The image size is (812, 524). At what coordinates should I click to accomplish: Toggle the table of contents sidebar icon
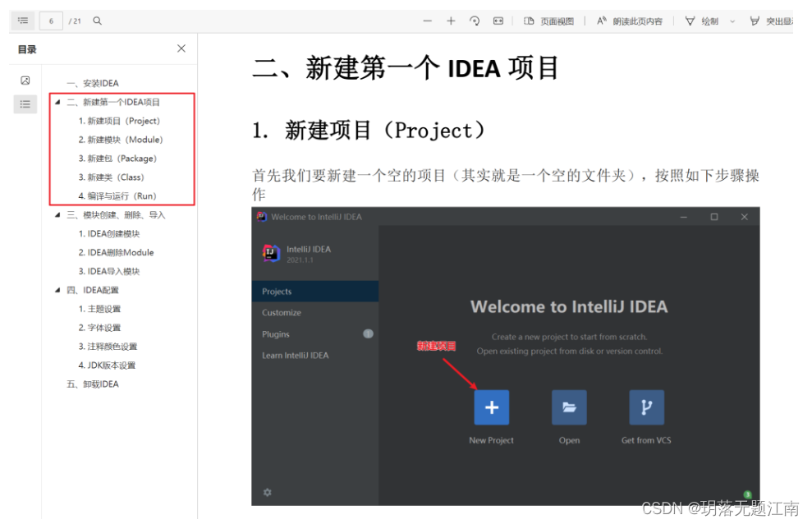tap(23, 21)
